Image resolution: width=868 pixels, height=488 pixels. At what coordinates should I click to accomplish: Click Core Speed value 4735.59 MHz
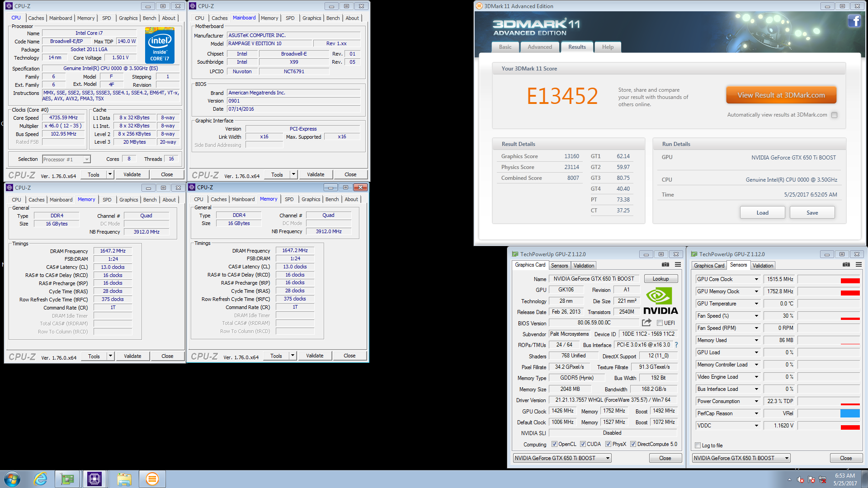[63, 117]
